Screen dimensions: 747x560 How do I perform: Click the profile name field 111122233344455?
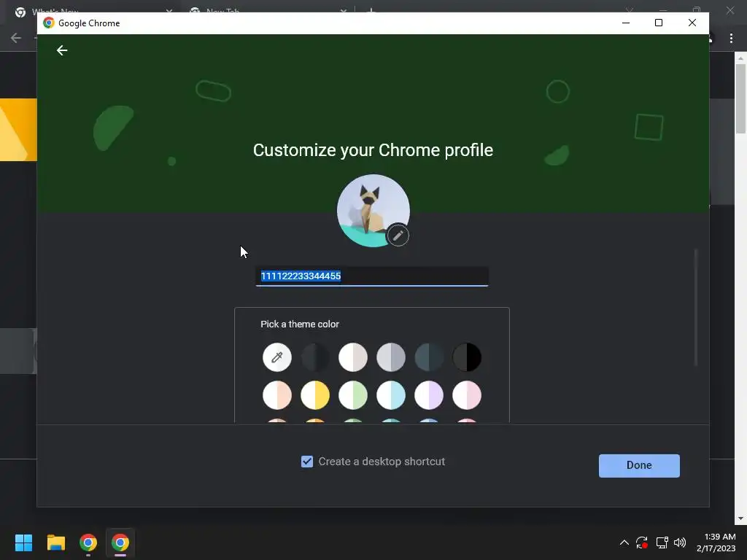click(371, 276)
